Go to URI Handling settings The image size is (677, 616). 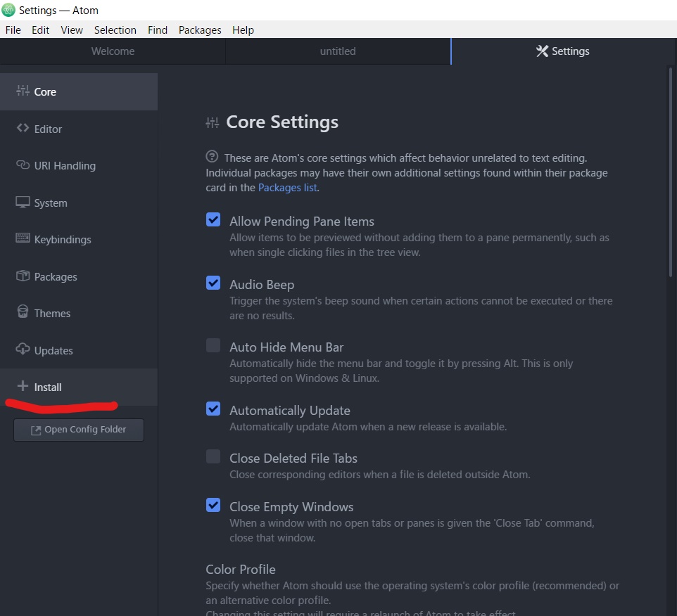(x=79, y=166)
